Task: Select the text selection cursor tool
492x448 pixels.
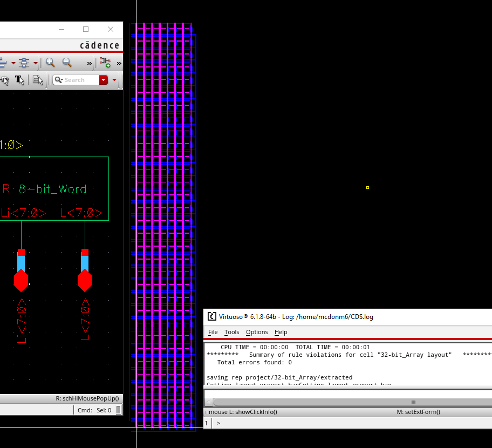Action: tap(19, 80)
